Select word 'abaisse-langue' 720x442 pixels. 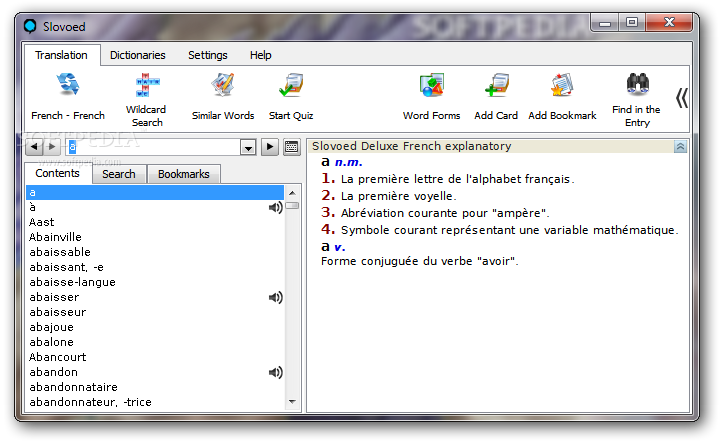[x=73, y=282]
